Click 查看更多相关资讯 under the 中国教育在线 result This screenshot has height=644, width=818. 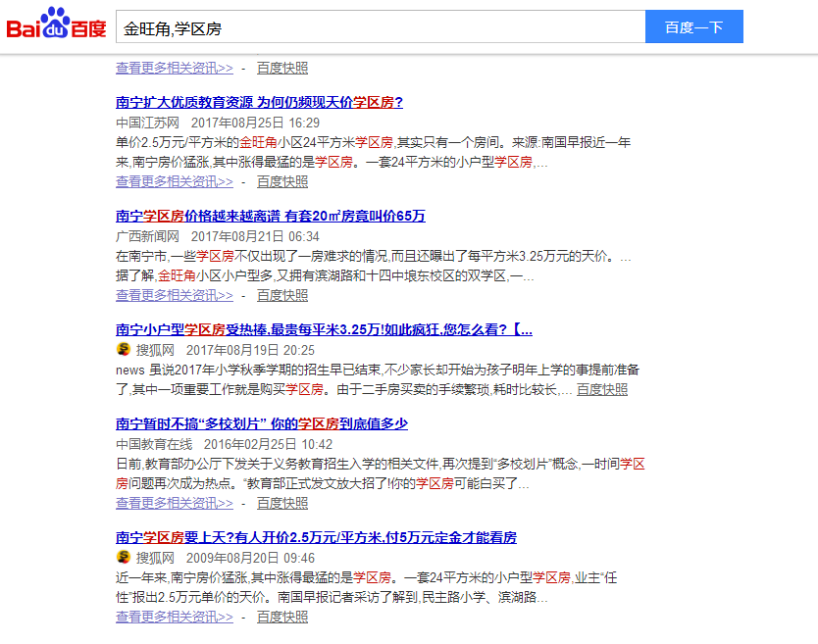tap(175, 503)
